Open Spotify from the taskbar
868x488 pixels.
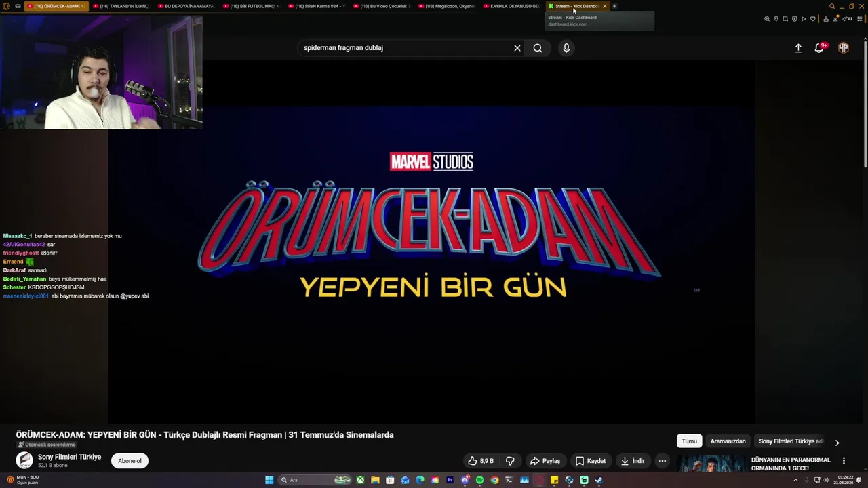click(x=479, y=480)
